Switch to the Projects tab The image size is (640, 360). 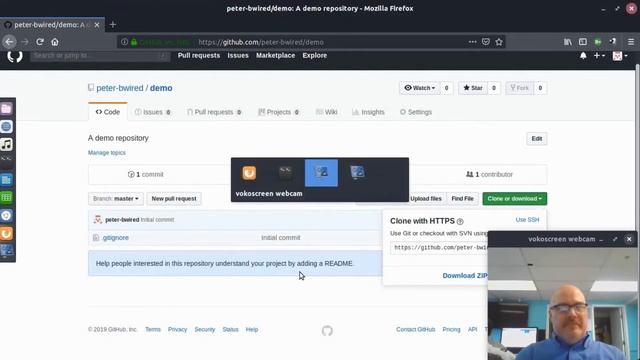278,112
